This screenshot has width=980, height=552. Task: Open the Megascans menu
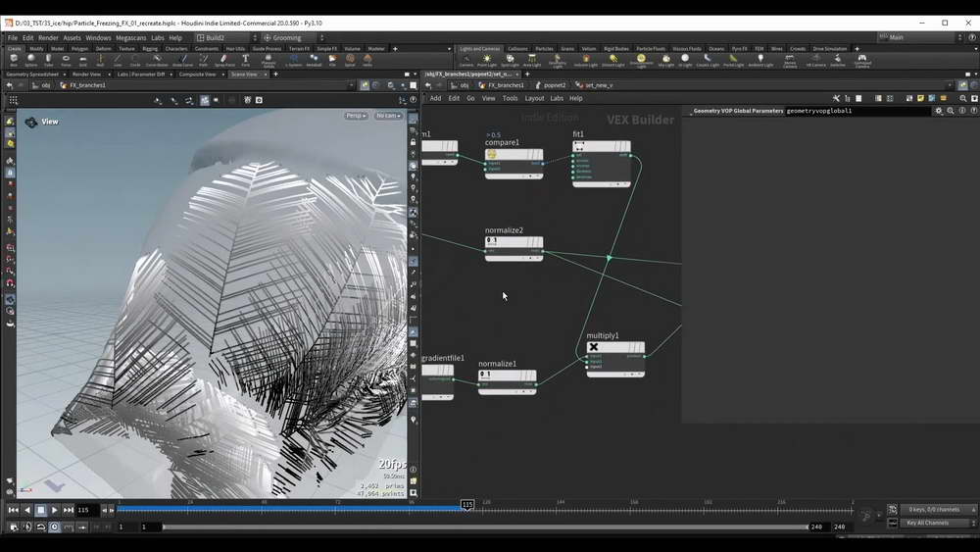tap(131, 38)
